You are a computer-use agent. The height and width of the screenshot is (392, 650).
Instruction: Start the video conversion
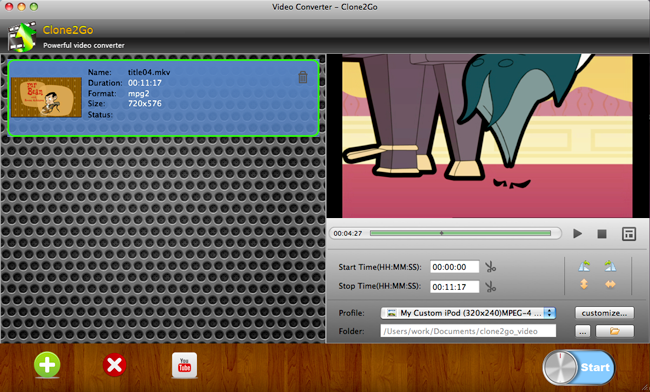pyautogui.click(x=579, y=367)
